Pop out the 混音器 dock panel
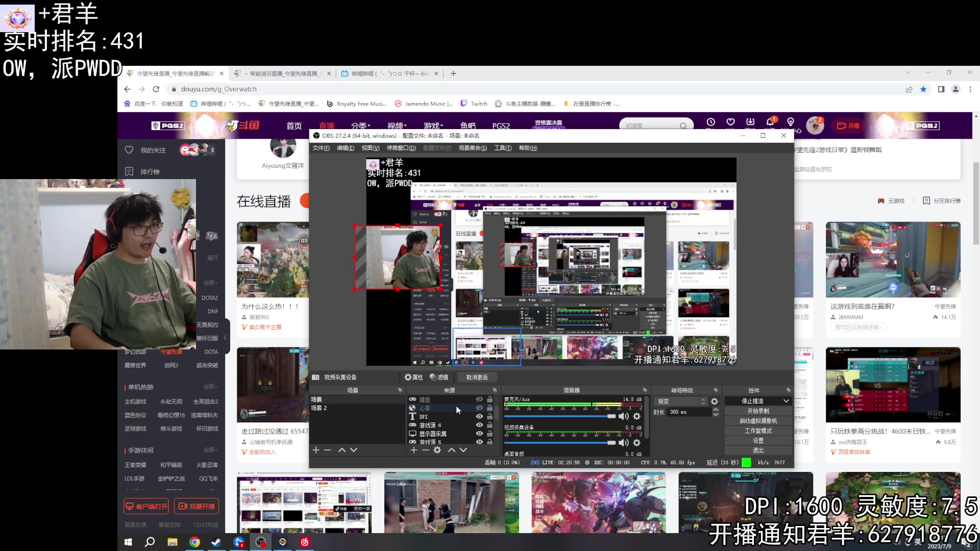980x551 pixels. pos(645,390)
